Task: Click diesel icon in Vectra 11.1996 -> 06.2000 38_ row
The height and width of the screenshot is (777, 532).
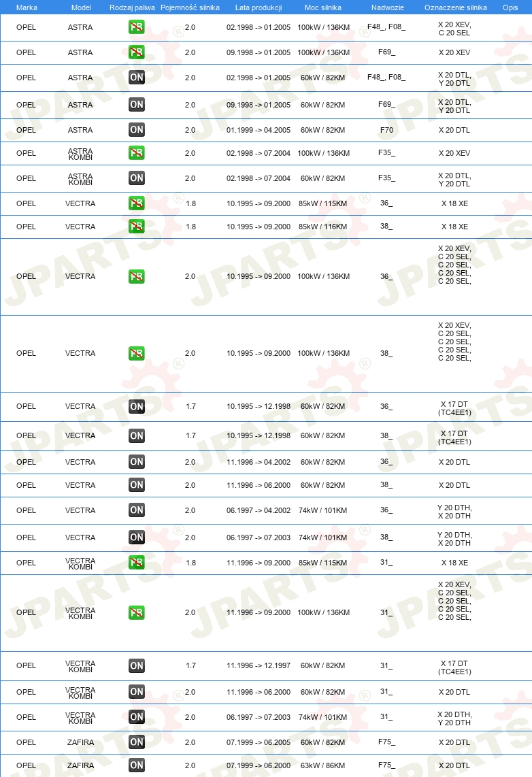Action: [136, 485]
